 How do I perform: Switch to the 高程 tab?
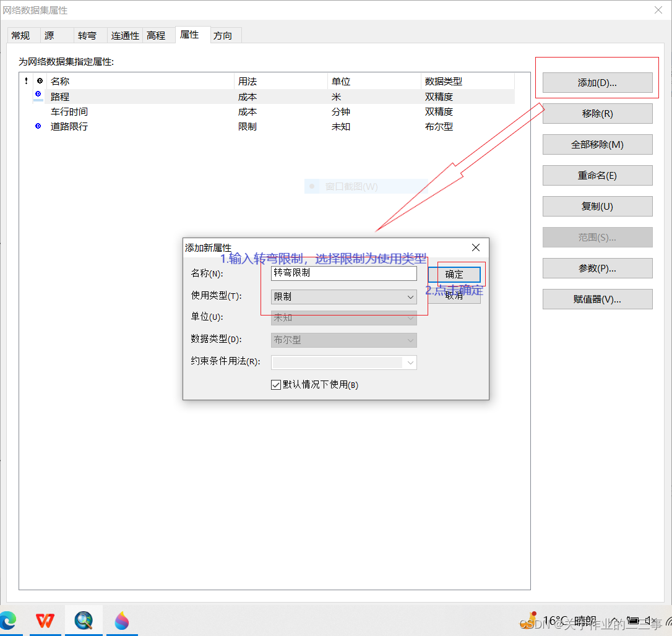tap(158, 35)
